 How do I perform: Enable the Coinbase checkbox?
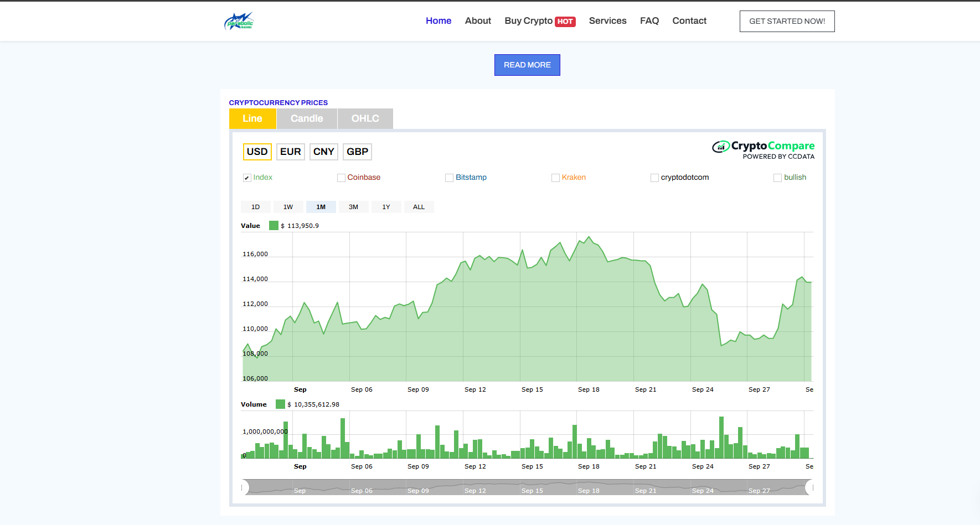click(341, 178)
